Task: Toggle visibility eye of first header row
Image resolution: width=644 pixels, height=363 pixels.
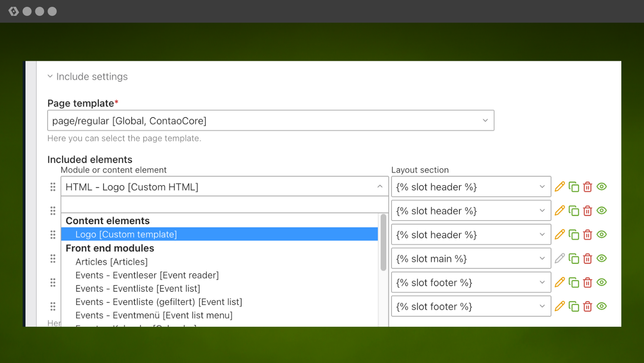Action: 601,186
